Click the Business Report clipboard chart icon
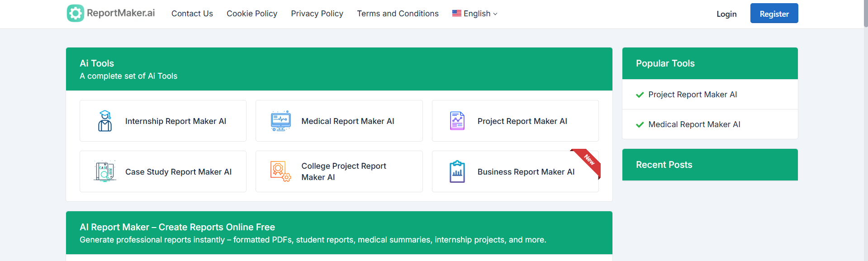868x261 pixels. (x=457, y=171)
